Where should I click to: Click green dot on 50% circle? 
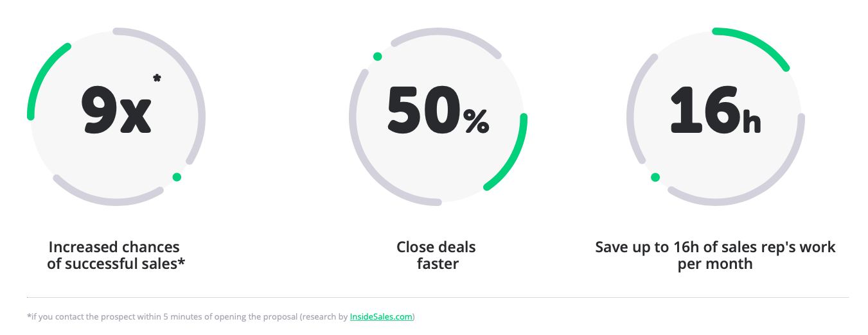pos(378,56)
